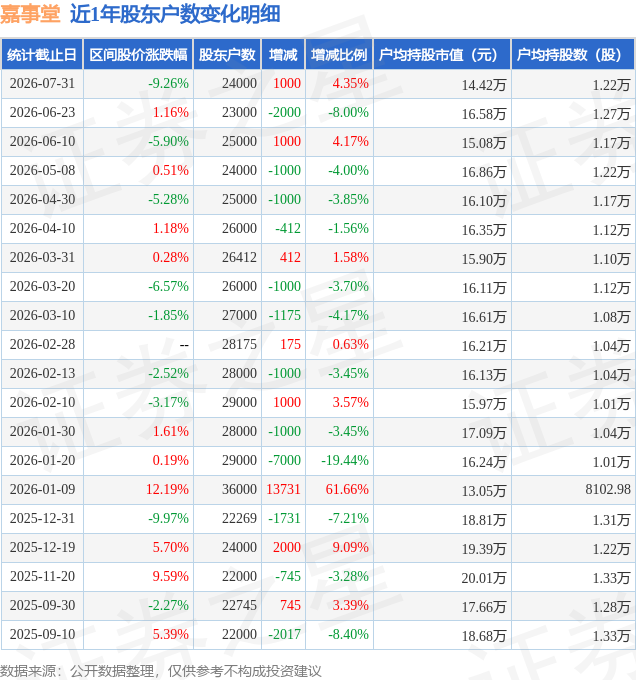Click the 户均持股市值（元） column header

coord(442,55)
